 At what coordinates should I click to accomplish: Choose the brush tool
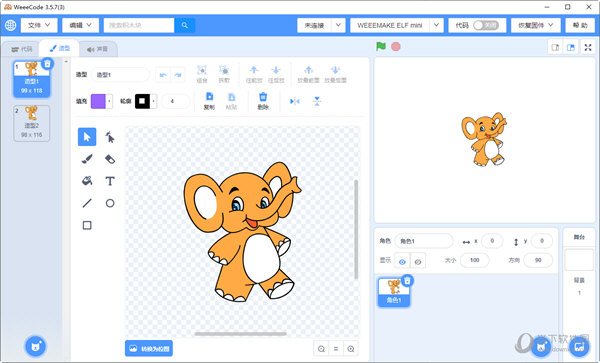[x=87, y=159]
